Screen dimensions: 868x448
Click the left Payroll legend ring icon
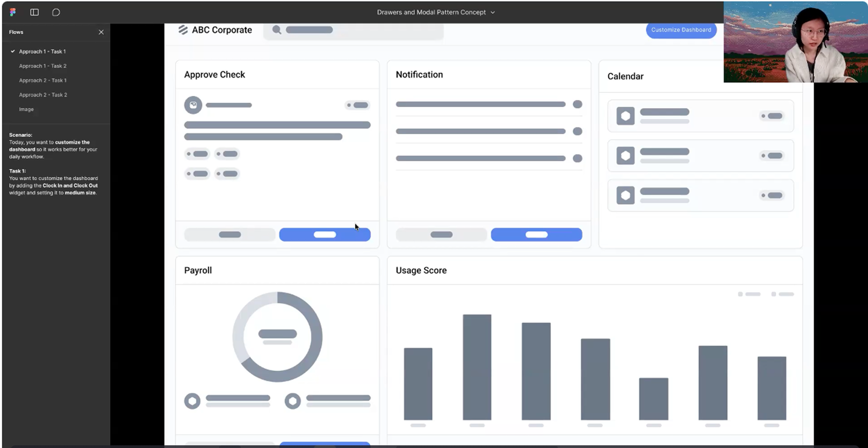pos(192,401)
